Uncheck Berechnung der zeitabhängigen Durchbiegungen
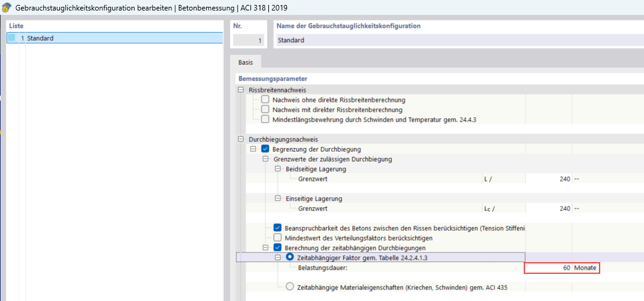This screenshot has width=644, height=301. 278,247
